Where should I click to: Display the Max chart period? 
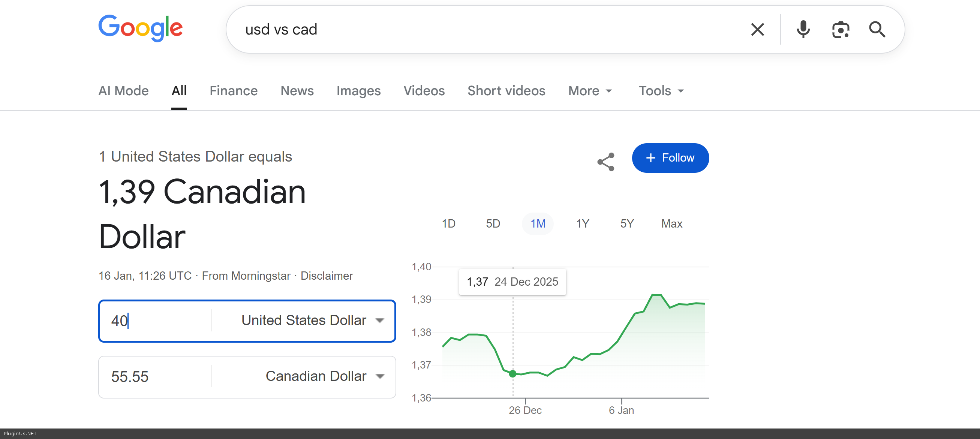point(671,223)
